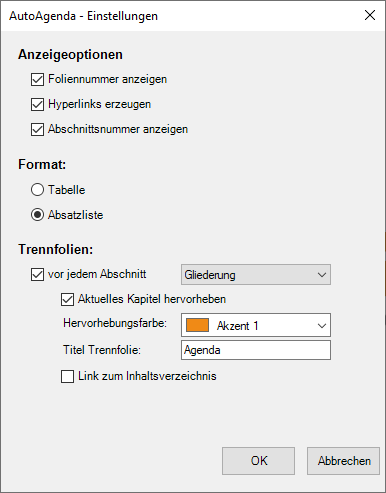Uncheck Foliennummer anzeigen checkbox
This screenshot has width=386, height=493.
click(x=37, y=80)
